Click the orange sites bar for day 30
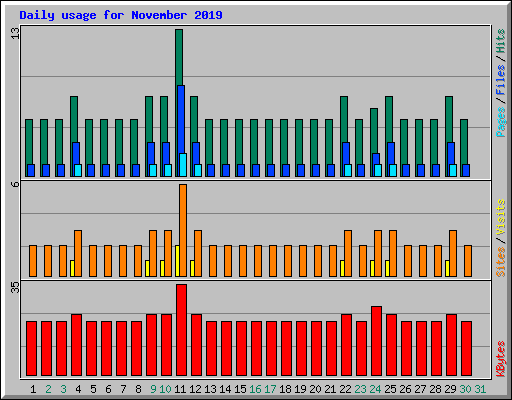Viewport: 512px width, 400px height. tap(468, 261)
